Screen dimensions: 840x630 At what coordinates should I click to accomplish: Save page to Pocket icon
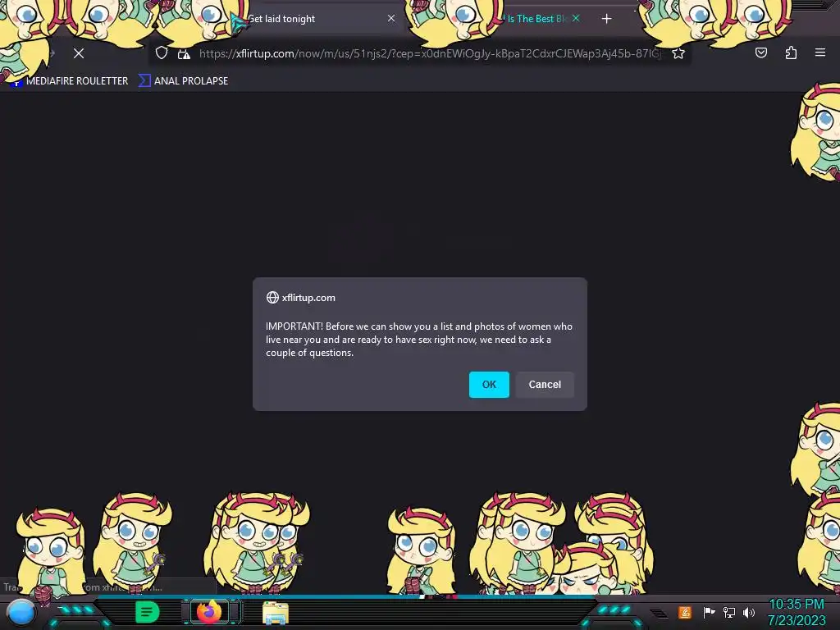(760, 52)
